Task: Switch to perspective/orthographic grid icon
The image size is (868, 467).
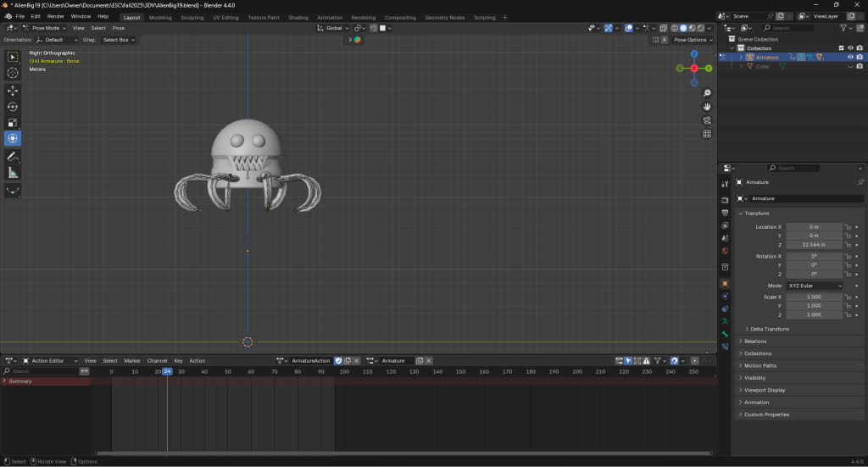Action: click(707, 134)
